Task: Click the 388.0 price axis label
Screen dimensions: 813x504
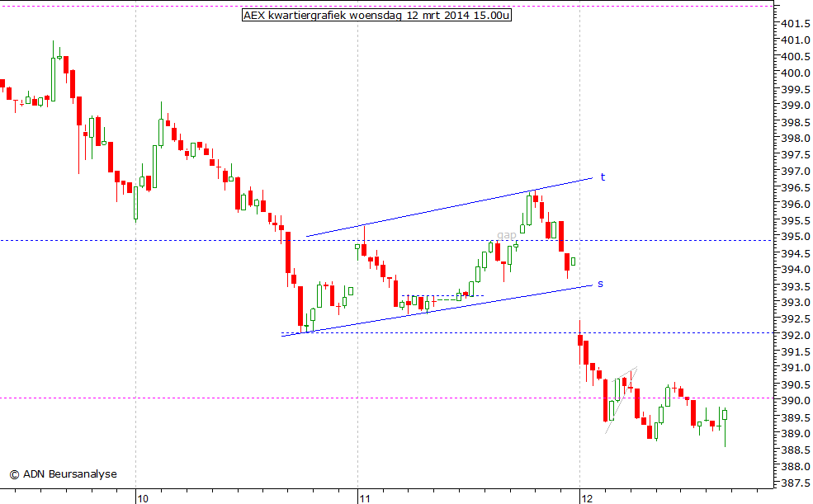Action: pyautogui.click(x=796, y=467)
